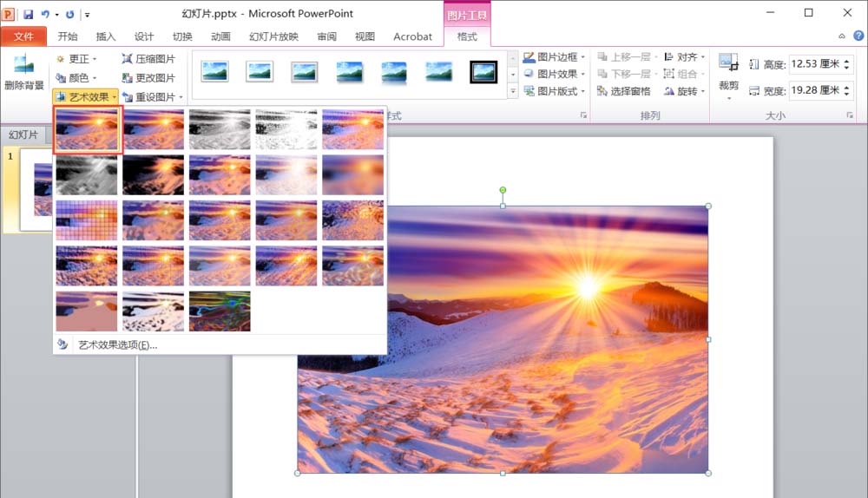Viewport: 868px width, 498px height.
Task: Click the 下移一层 send backward button
Action: click(628, 74)
